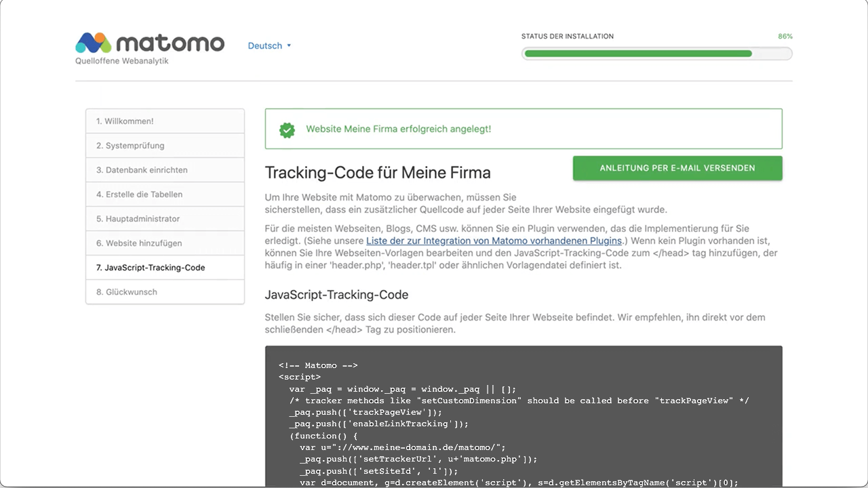Click the dropdown arrow next to Deutsch
This screenshot has height=488, width=868.
click(289, 46)
